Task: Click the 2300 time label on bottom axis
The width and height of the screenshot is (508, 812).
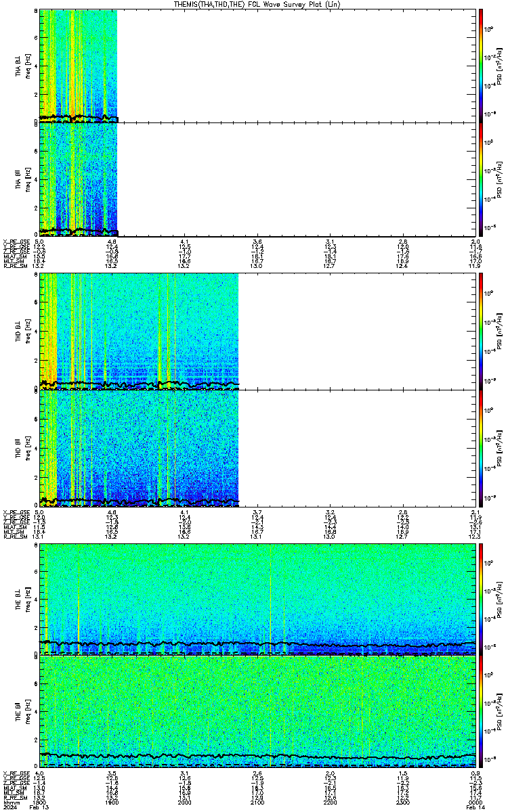Action: pos(402,802)
